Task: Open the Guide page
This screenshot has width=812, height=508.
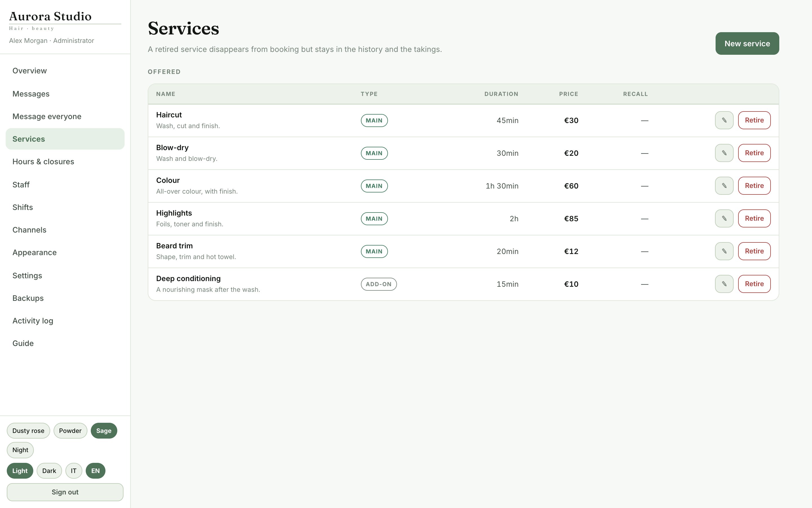Action: coord(65,343)
